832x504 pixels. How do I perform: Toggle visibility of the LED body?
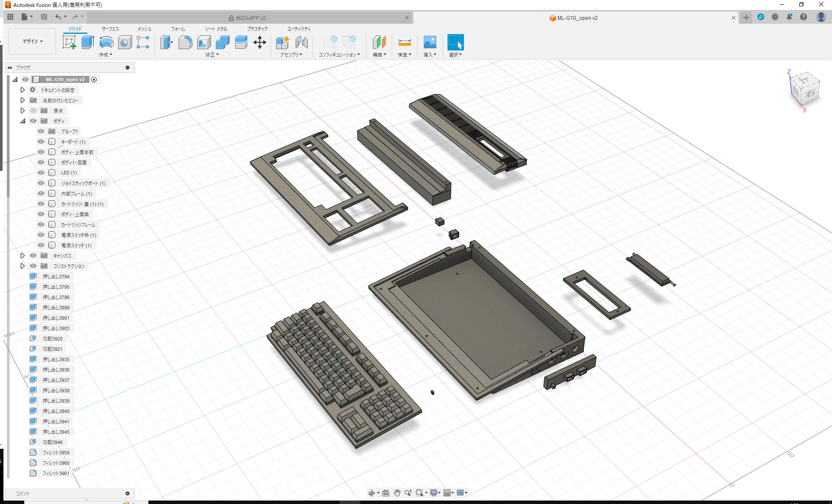click(x=41, y=173)
